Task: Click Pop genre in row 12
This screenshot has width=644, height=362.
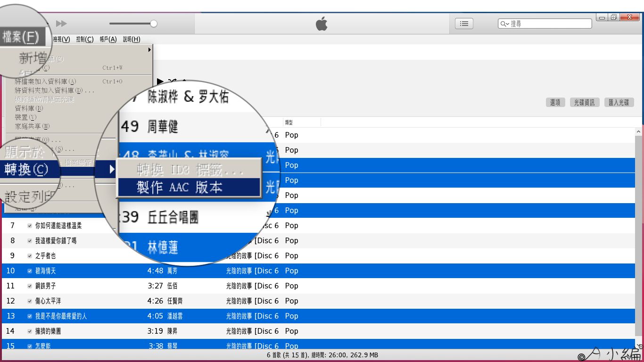Action: 292,301
